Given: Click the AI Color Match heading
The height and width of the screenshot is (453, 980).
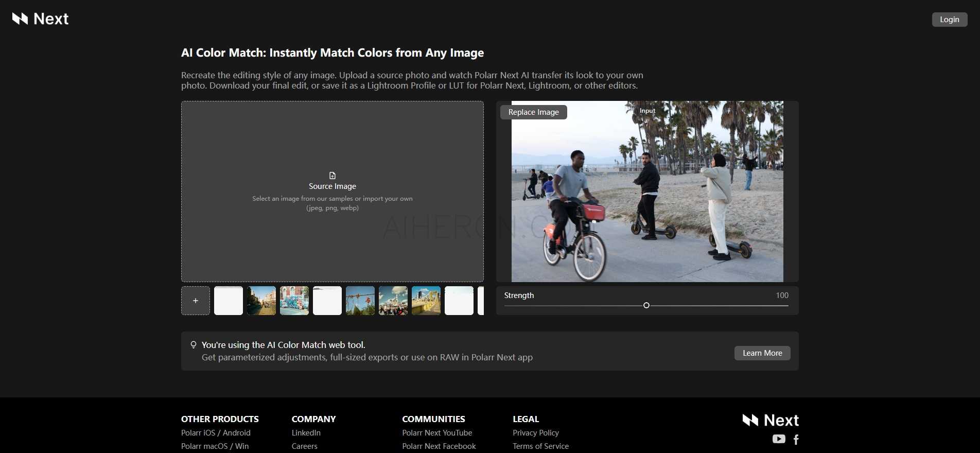Looking at the screenshot, I should tap(332, 53).
